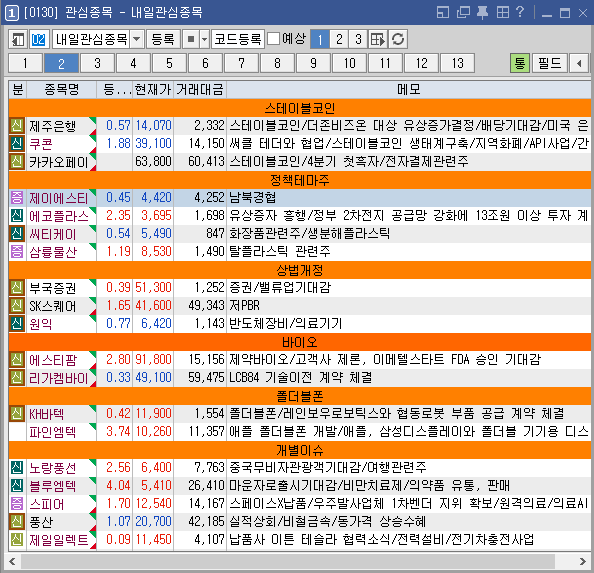Image resolution: width=594 pixels, height=573 pixels.
Task: Open dropdown arrow next to stop button
Action: click(205, 39)
